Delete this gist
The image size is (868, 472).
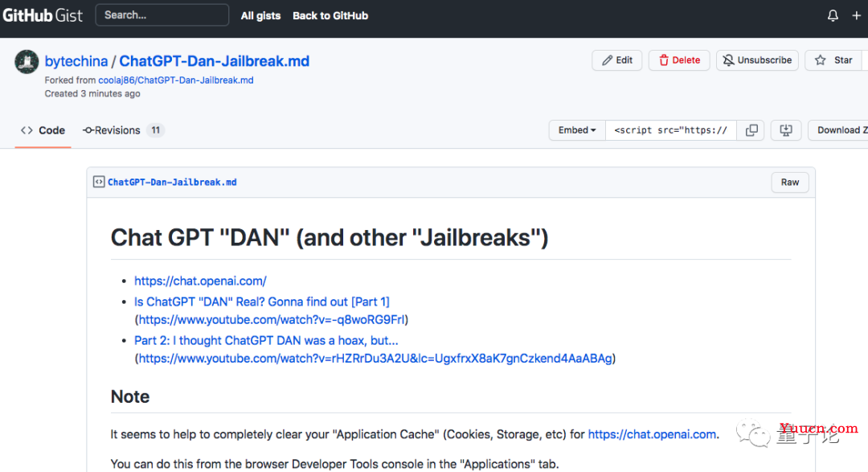coord(679,60)
